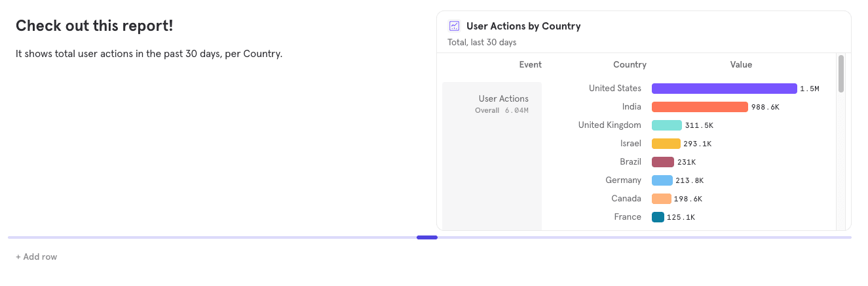
Task: Click the United States purple bar
Action: click(x=724, y=89)
